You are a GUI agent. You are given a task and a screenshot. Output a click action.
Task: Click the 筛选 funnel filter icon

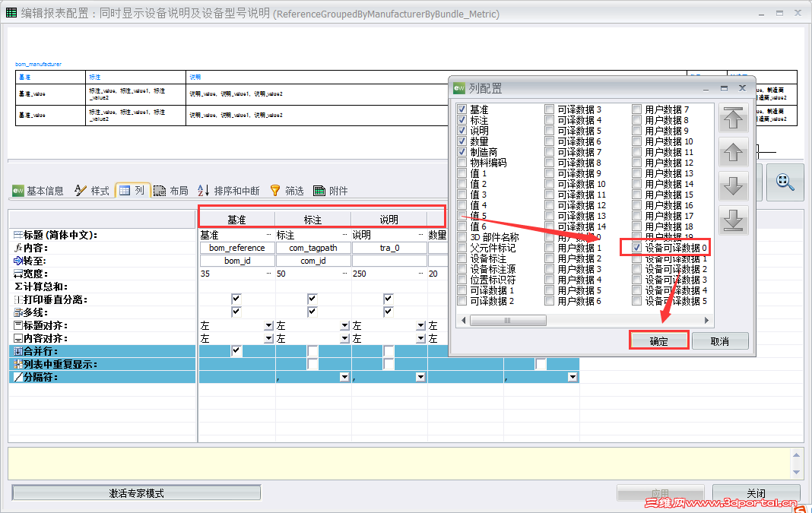(x=275, y=190)
